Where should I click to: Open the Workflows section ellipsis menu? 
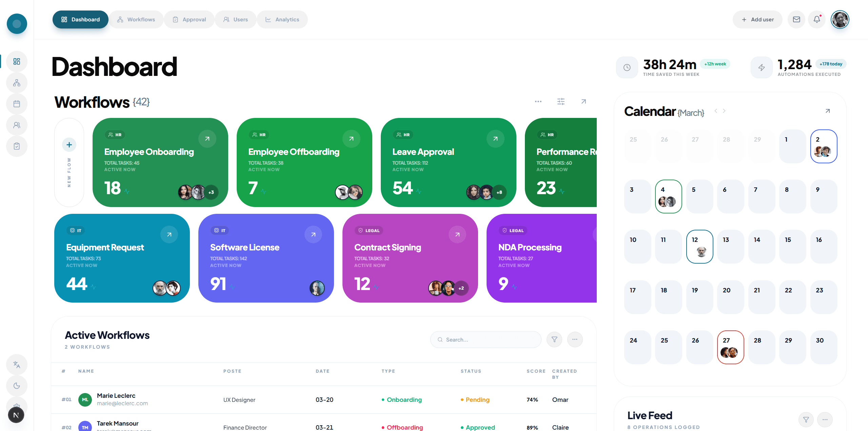click(538, 101)
